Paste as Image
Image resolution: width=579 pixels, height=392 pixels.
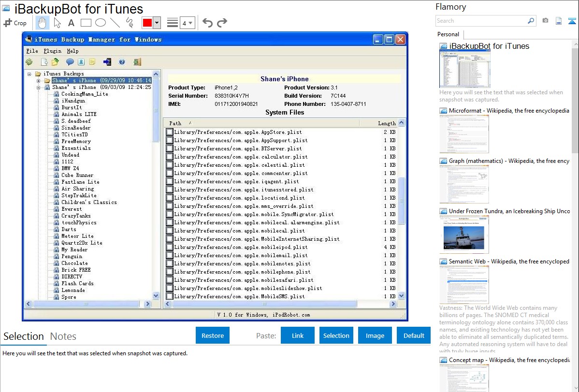(x=375, y=335)
